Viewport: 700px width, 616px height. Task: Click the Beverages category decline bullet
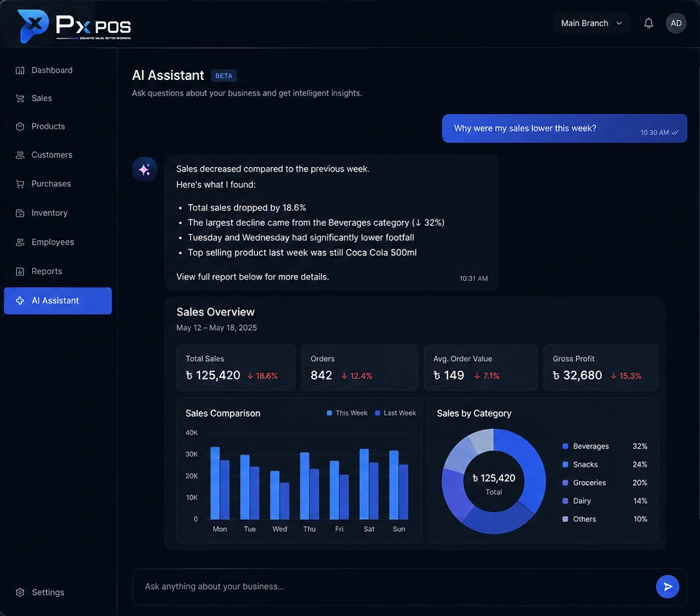pos(316,223)
